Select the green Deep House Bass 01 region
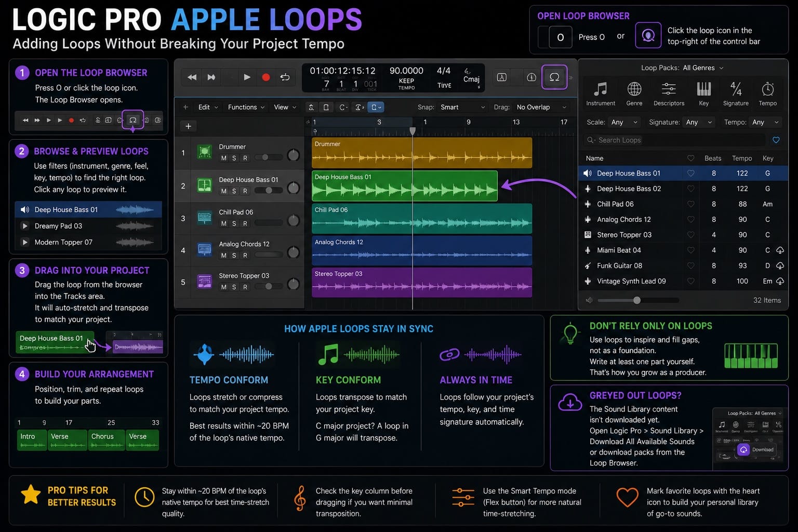Screen dimensions: 798x532 point(404,185)
